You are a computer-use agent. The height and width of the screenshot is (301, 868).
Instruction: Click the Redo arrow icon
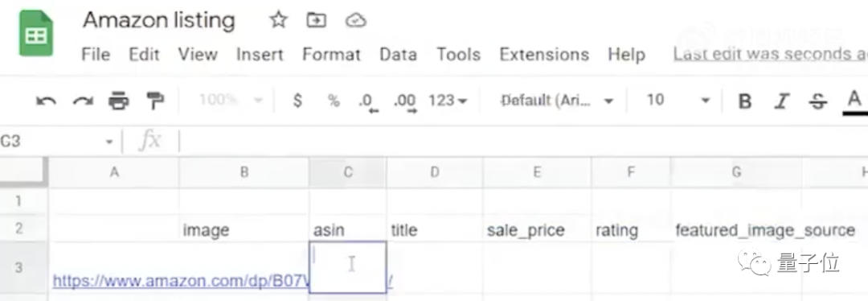pos(83,101)
